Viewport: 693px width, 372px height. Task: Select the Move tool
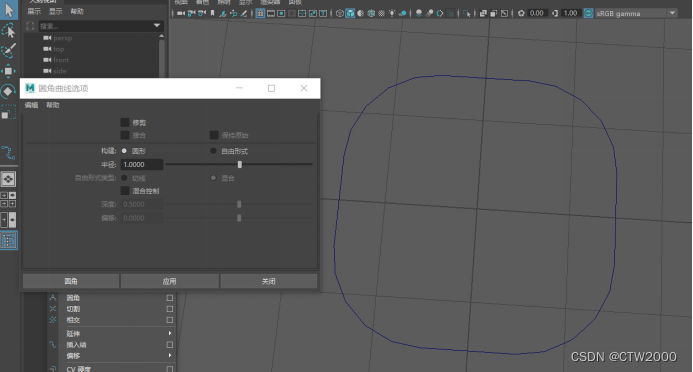pyautogui.click(x=9, y=71)
